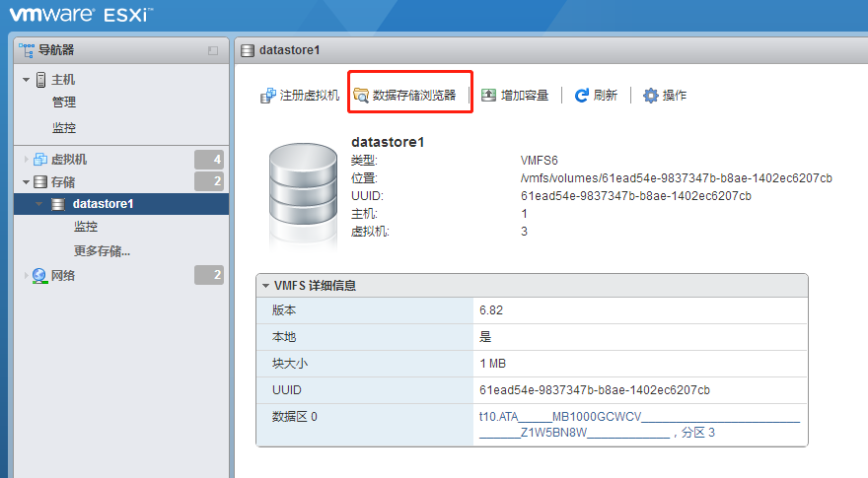Collapse the 主机 host tree node
868x478 pixels.
(26, 80)
